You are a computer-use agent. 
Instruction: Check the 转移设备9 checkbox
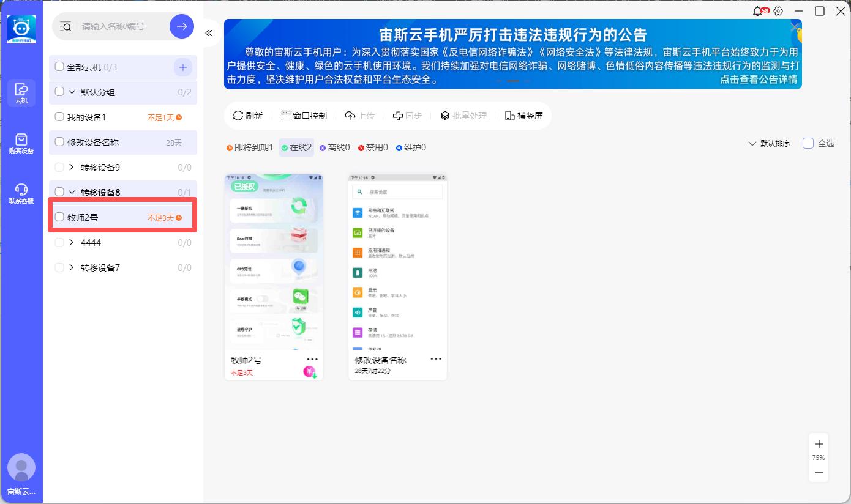pyautogui.click(x=59, y=167)
